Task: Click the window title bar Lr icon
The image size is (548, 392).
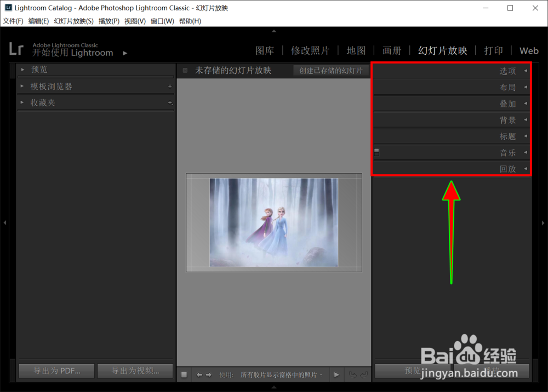Action: (x=8, y=7)
